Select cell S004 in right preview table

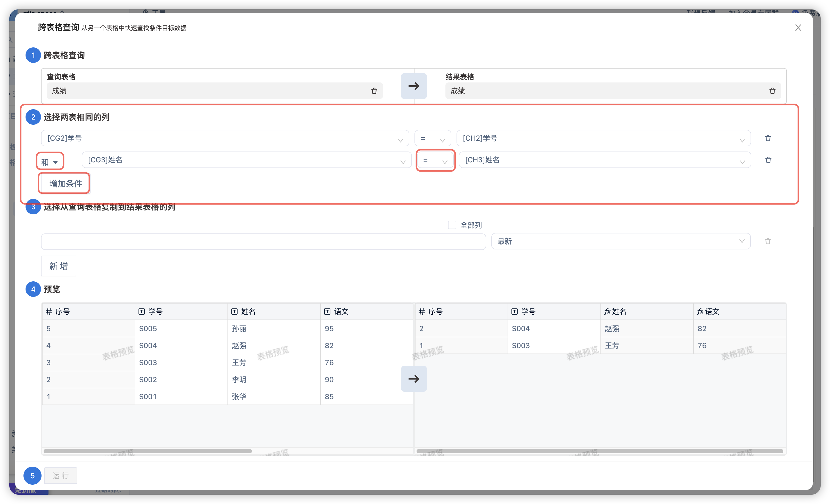coord(554,329)
